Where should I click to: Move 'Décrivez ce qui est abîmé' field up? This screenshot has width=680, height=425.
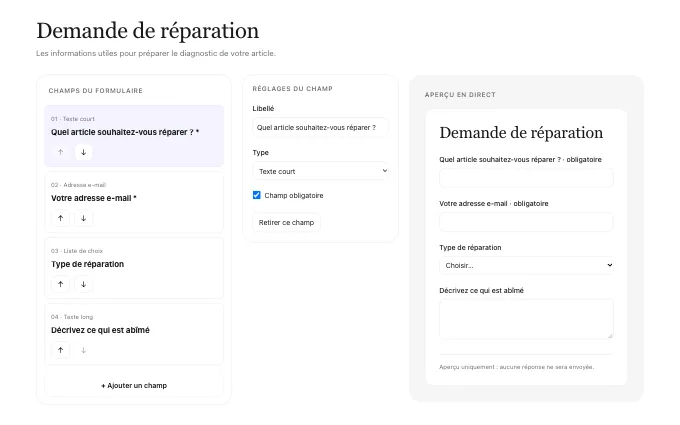60,350
